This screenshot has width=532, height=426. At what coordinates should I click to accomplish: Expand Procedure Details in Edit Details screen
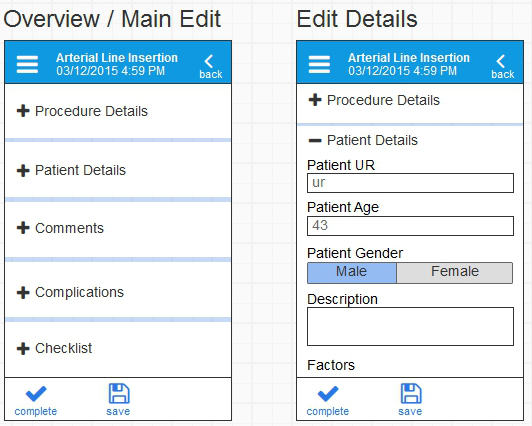(x=315, y=100)
